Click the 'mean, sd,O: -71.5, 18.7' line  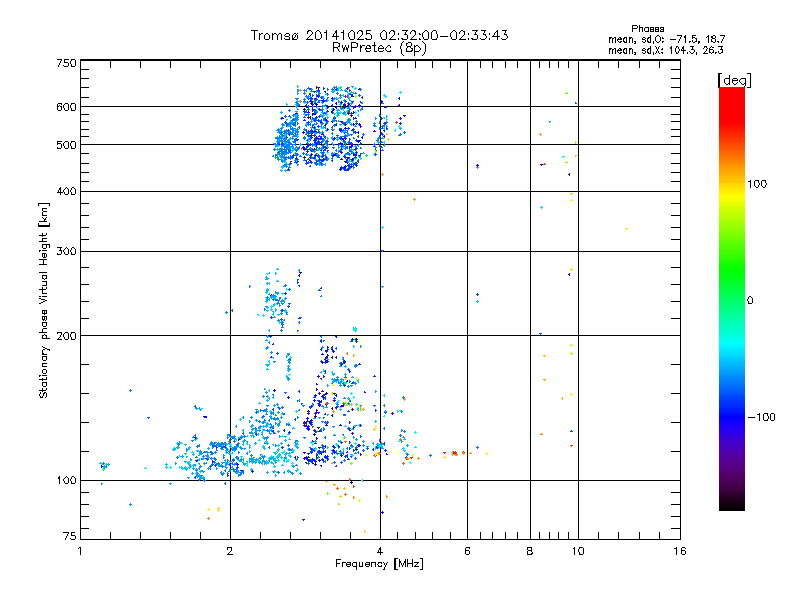666,40
